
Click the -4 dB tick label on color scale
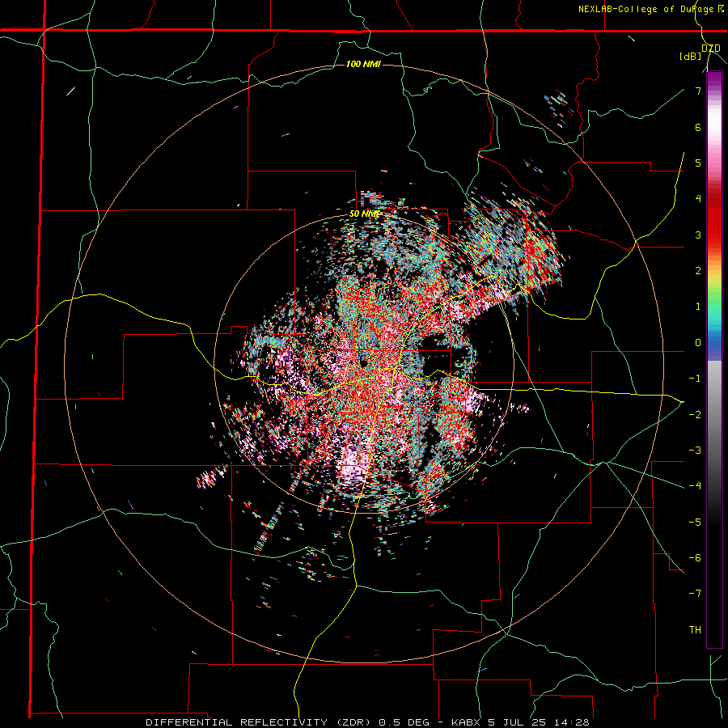tap(695, 485)
